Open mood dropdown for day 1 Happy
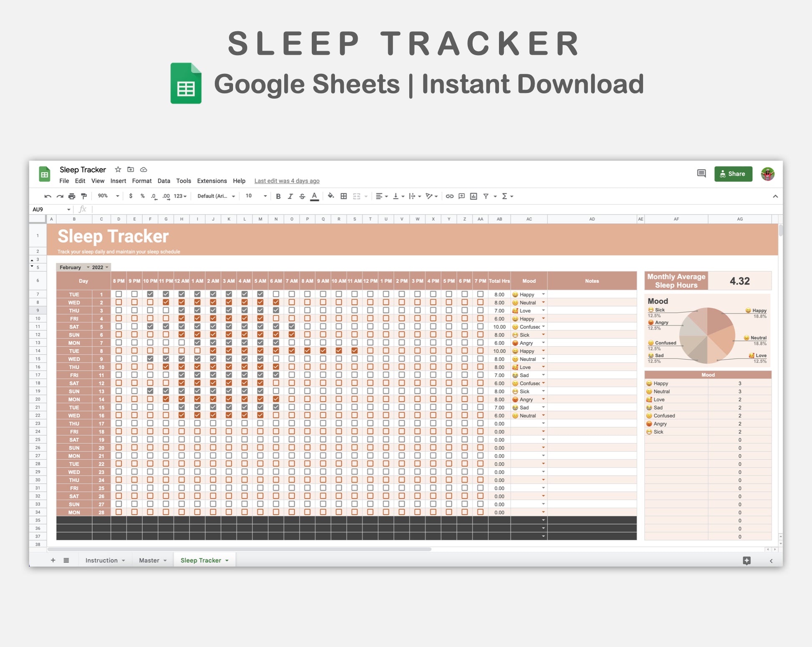This screenshot has height=647, width=812. (543, 294)
